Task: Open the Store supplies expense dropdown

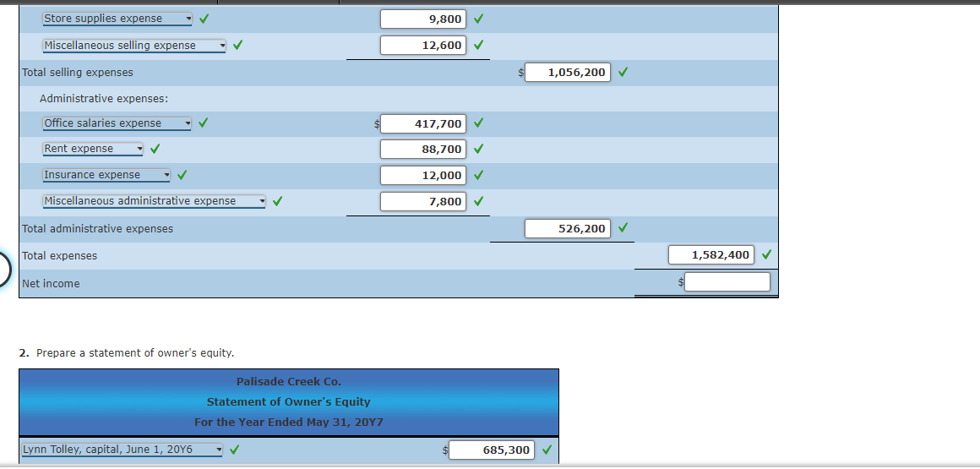Action: click(117, 19)
